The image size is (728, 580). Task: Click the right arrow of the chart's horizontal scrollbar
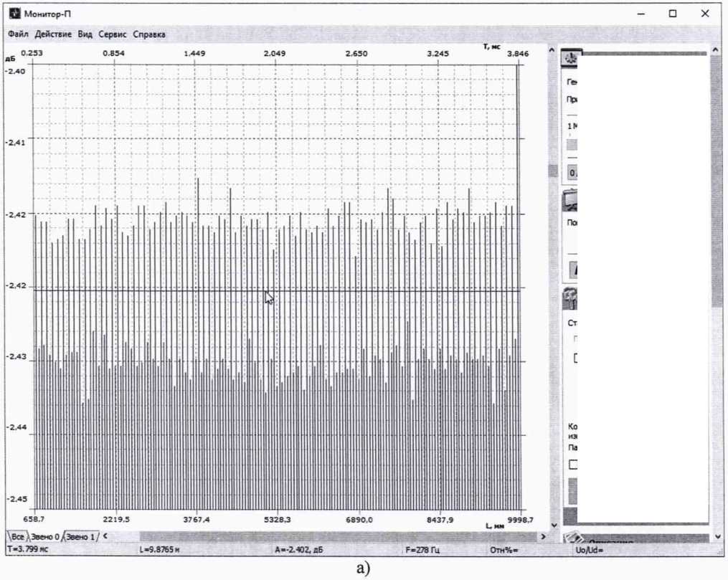(543, 536)
